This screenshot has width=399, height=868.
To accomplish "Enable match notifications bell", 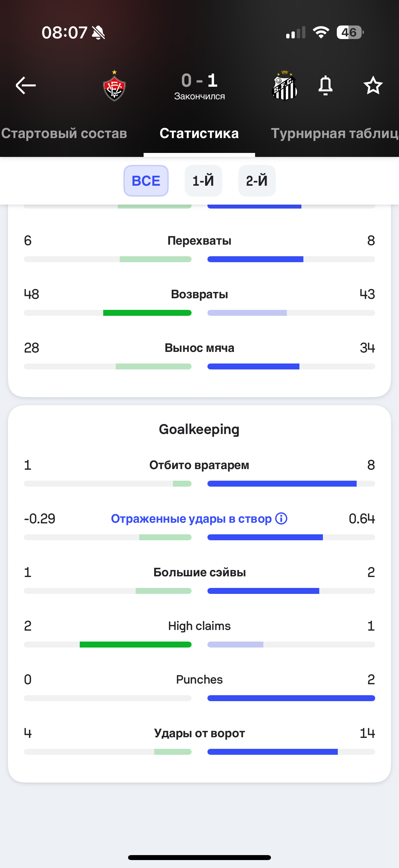I will pyautogui.click(x=325, y=86).
